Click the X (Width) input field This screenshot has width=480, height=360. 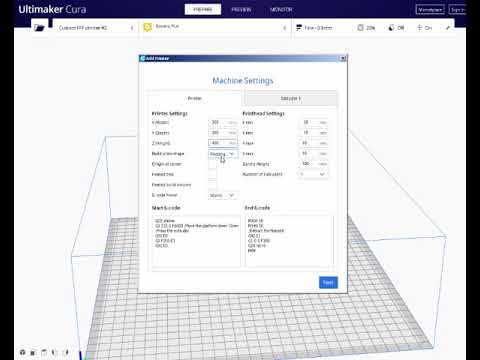coord(223,122)
